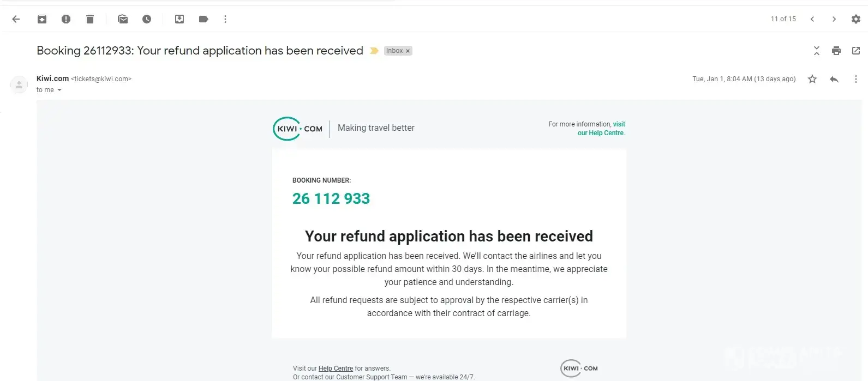This screenshot has height=381, width=868.
Task: Open the Labels menu
Action: (203, 19)
